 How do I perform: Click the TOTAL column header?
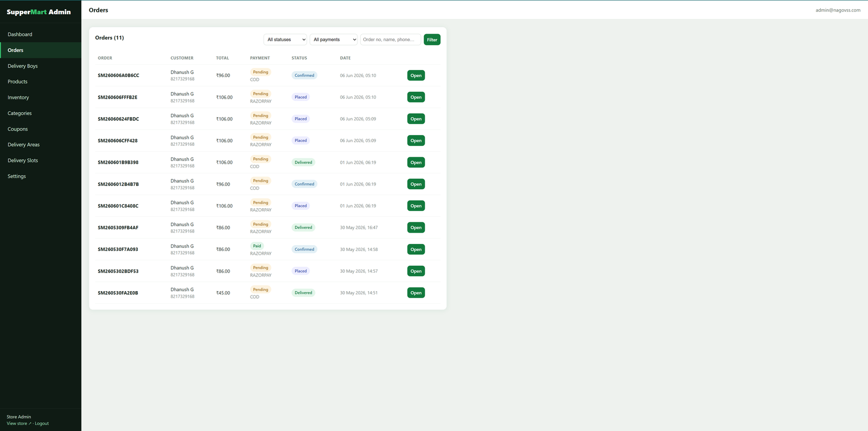pyautogui.click(x=222, y=58)
